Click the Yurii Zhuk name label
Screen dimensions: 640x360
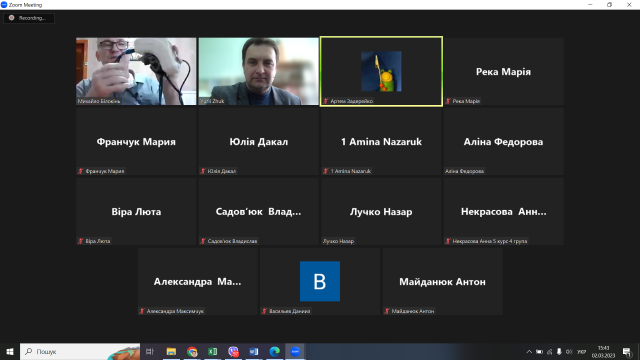pos(212,101)
